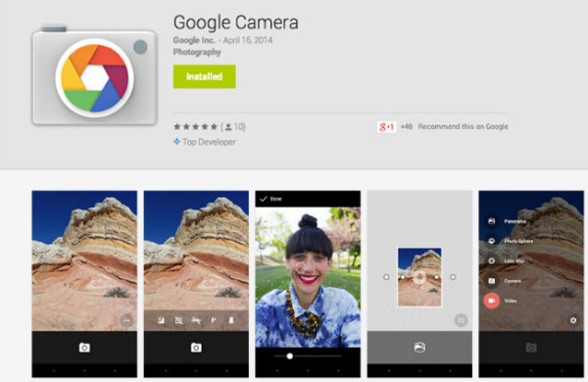Click the red Video icon in the mode-list screenshot
Screen dimensions: 588x382
click(491, 301)
